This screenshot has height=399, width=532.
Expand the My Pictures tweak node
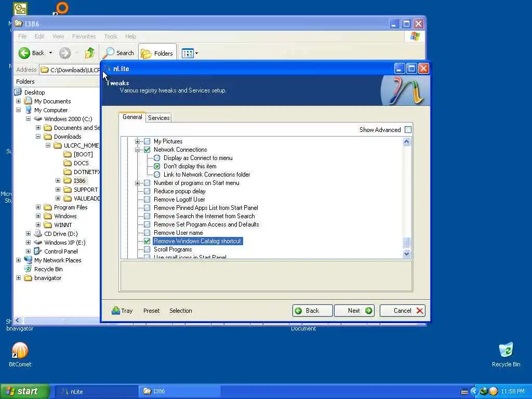pyautogui.click(x=137, y=141)
